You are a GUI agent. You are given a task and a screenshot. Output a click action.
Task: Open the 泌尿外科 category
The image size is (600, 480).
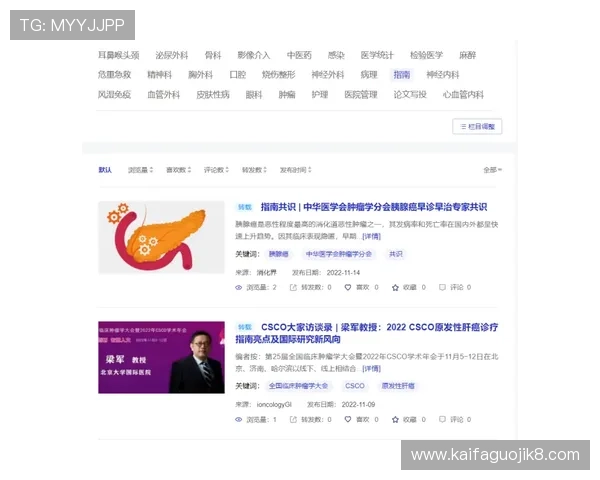(x=172, y=55)
